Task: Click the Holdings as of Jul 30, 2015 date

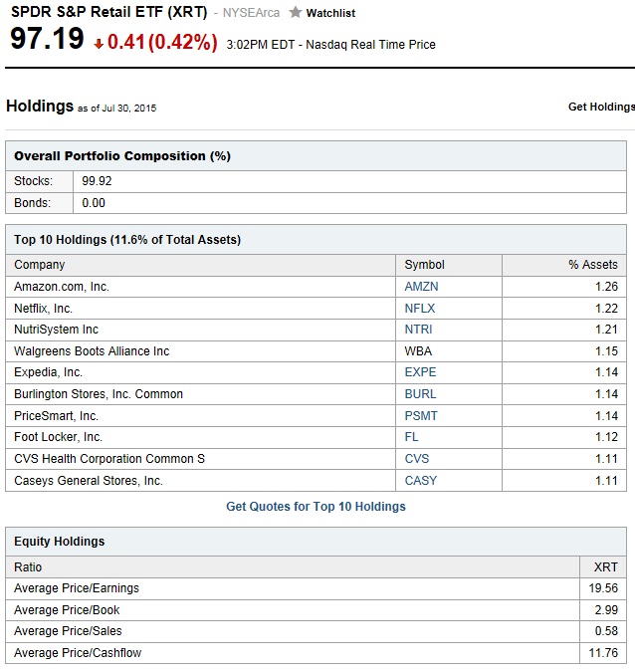Action: click(x=116, y=108)
